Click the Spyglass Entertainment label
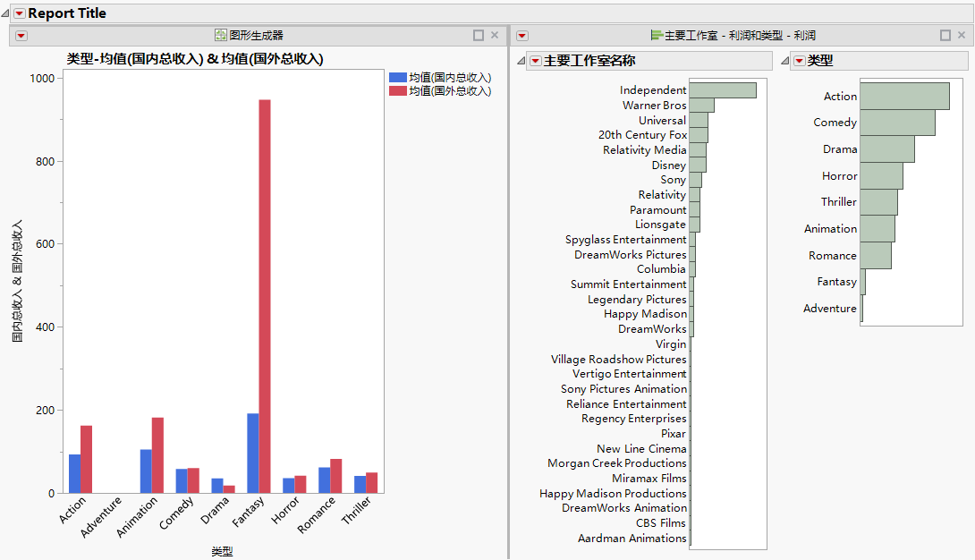 coord(625,240)
